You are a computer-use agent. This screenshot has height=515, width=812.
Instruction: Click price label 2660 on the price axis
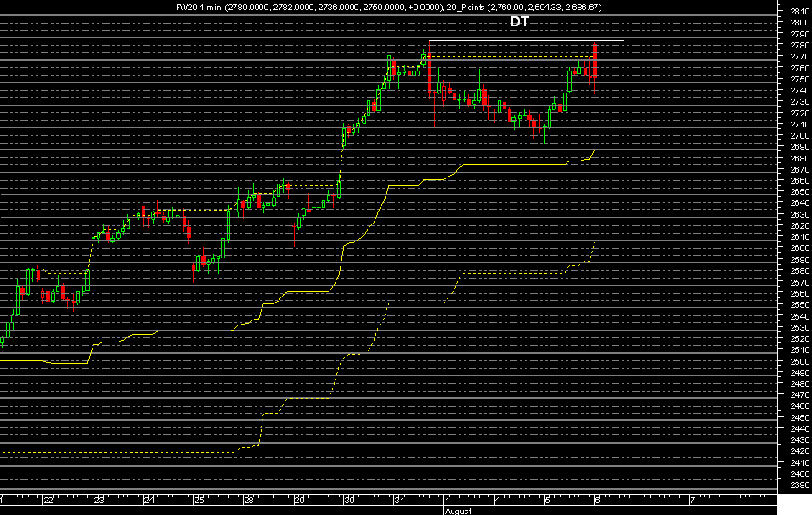click(x=801, y=180)
